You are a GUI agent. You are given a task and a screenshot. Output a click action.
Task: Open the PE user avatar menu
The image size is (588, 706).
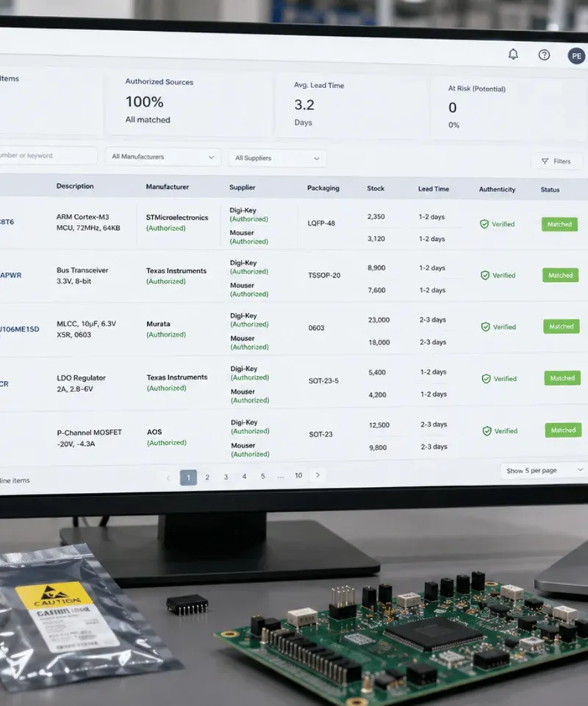pyautogui.click(x=576, y=56)
